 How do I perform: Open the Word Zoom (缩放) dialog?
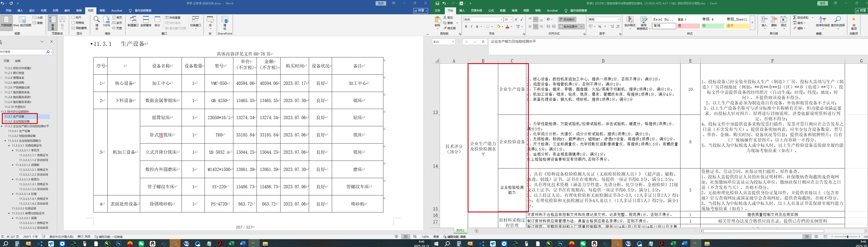(97, 23)
